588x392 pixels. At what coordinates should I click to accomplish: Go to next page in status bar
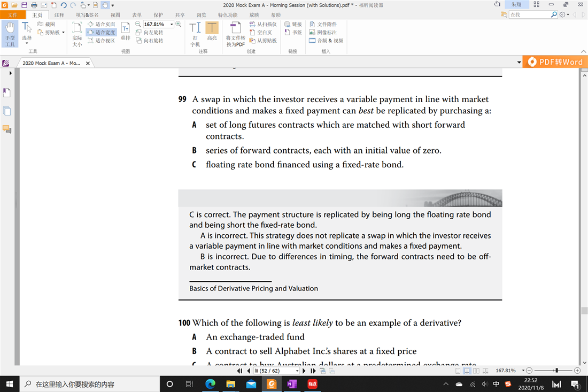(x=304, y=371)
